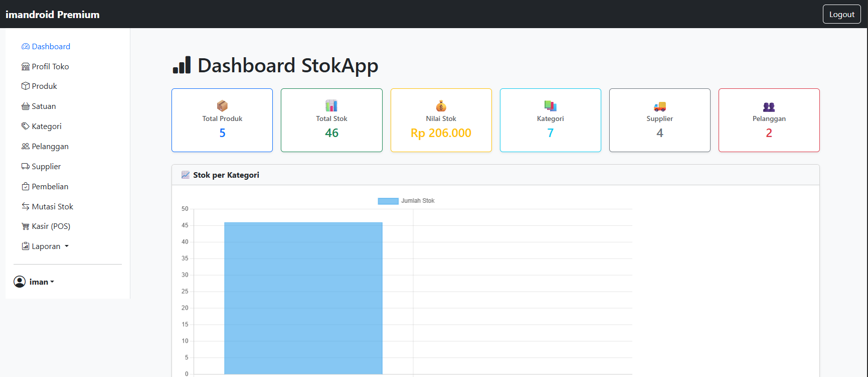Click the people icon beside Pelanggan in sidebar
Image resolution: width=868 pixels, height=377 pixels.
click(26, 146)
